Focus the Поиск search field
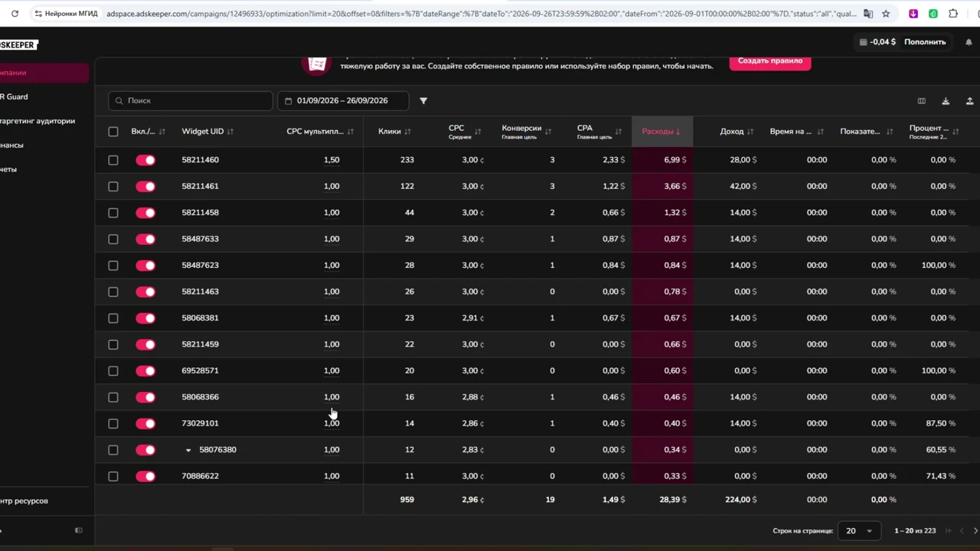Image resolution: width=980 pixels, height=551 pixels. [x=191, y=101]
